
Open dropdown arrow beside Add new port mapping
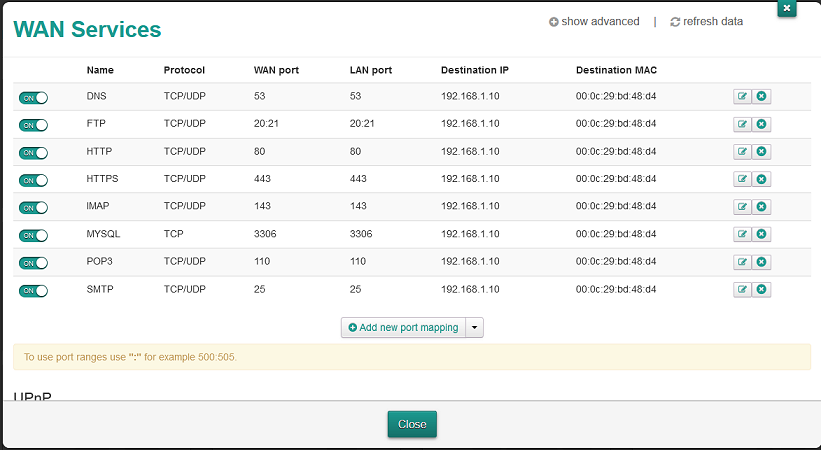coord(475,328)
